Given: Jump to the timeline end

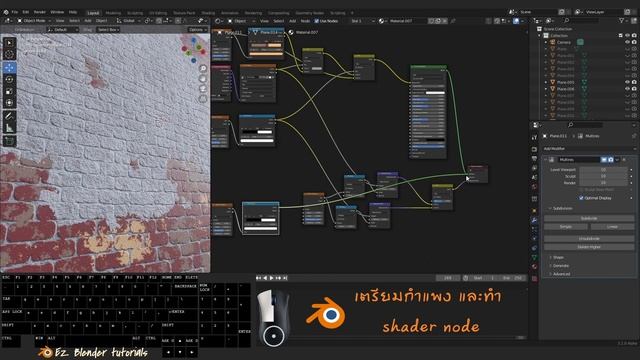Looking at the screenshot, I should point(285,278).
